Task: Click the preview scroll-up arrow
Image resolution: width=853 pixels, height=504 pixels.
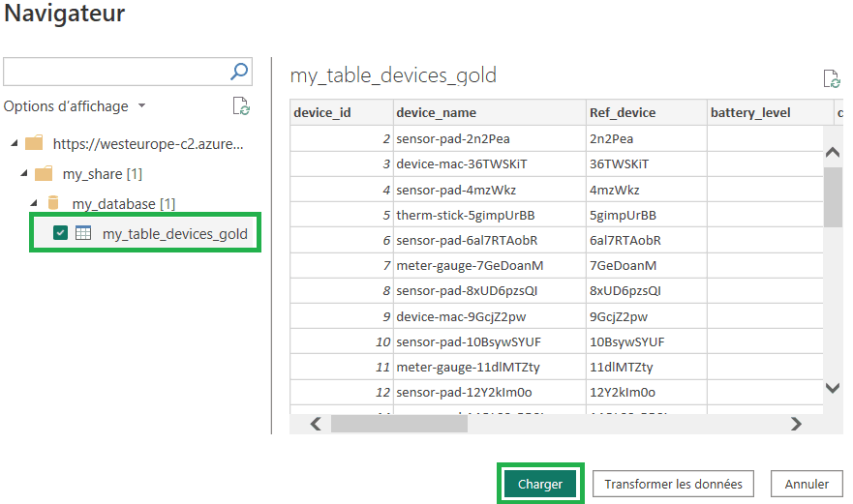Action: 833,152
